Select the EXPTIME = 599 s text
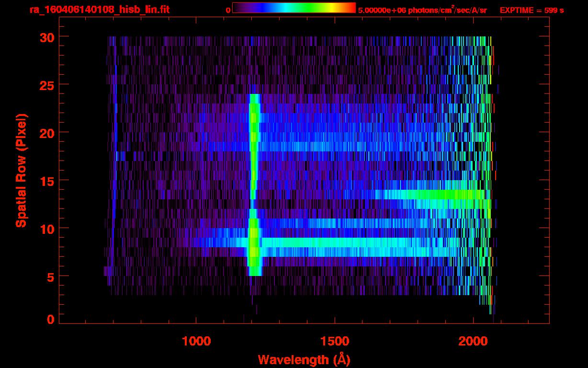The width and height of the screenshot is (588, 368). pyautogui.click(x=531, y=10)
